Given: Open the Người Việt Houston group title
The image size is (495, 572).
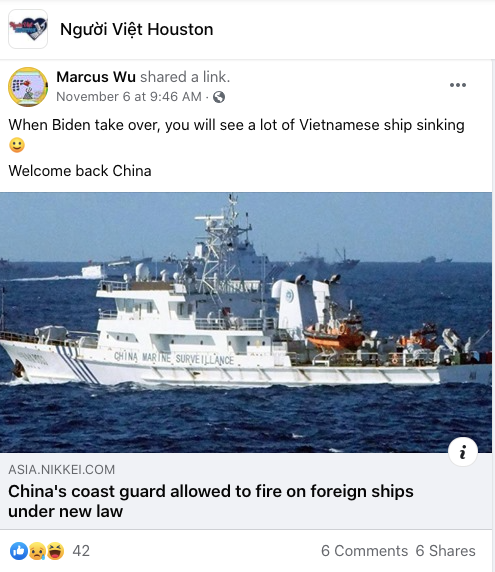Looking at the screenshot, I should tap(136, 29).
